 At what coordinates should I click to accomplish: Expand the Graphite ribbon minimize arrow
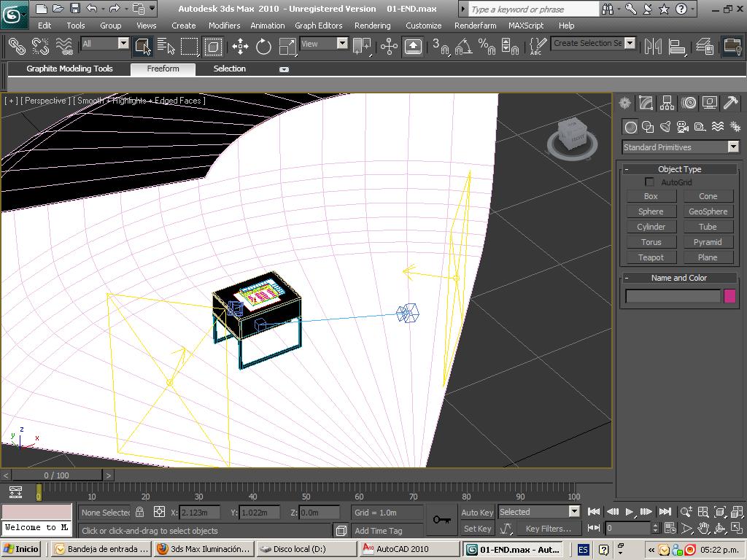coord(284,69)
